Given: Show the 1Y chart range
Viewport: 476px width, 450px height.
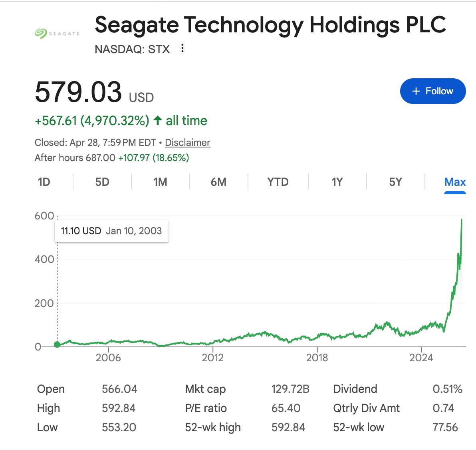Looking at the screenshot, I should pos(337,182).
